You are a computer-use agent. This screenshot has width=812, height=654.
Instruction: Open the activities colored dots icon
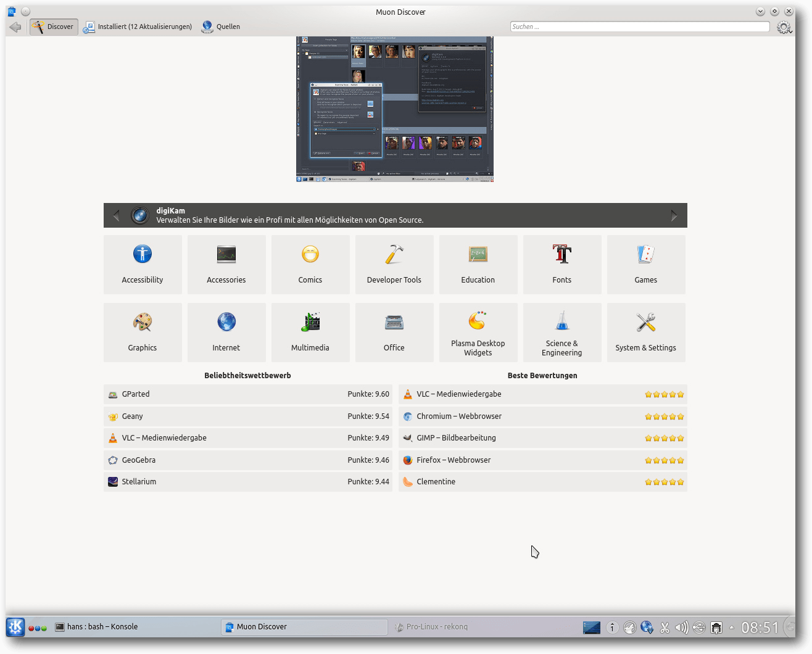coord(37,628)
